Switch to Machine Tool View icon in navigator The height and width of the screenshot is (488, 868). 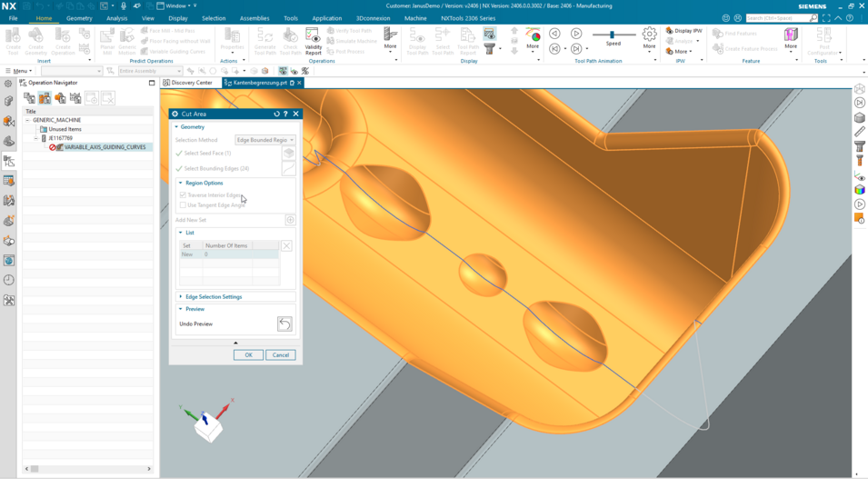[45, 98]
